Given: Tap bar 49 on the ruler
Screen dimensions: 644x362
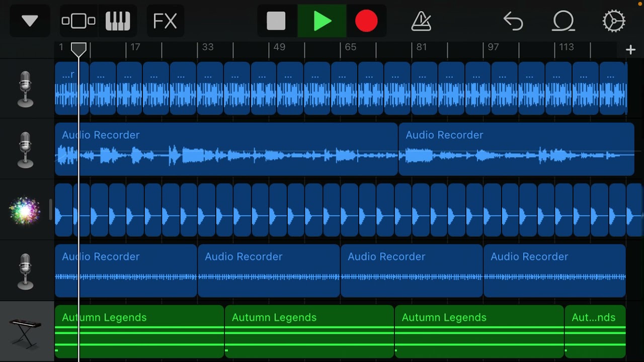Looking at the screenshot, I should click(x=279, y=47).
